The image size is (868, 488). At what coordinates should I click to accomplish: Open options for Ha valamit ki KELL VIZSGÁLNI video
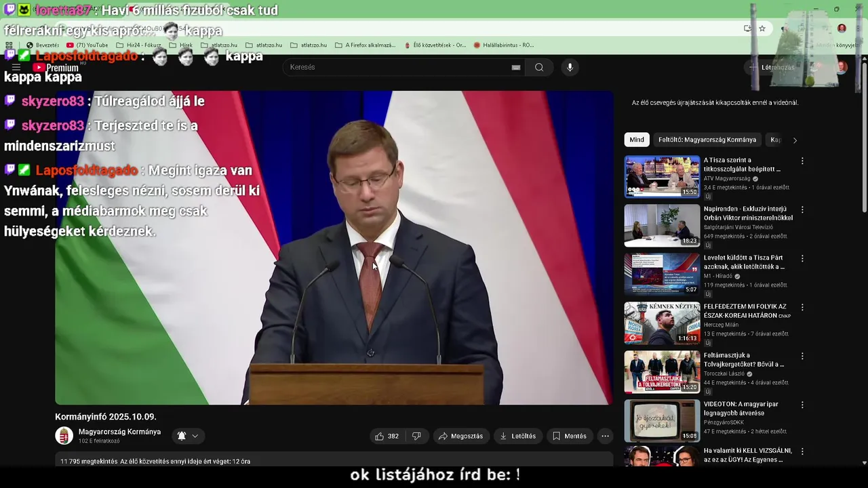[x=802, y=451]
